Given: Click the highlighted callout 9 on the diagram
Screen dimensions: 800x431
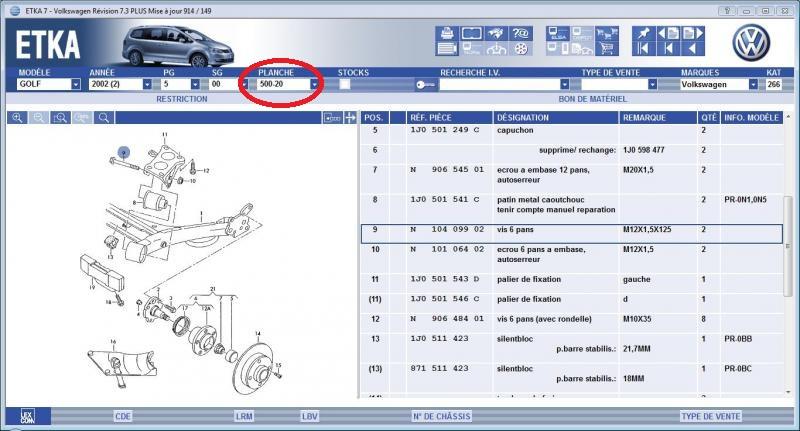Looking at the screenshot, I should coord(123,152).
